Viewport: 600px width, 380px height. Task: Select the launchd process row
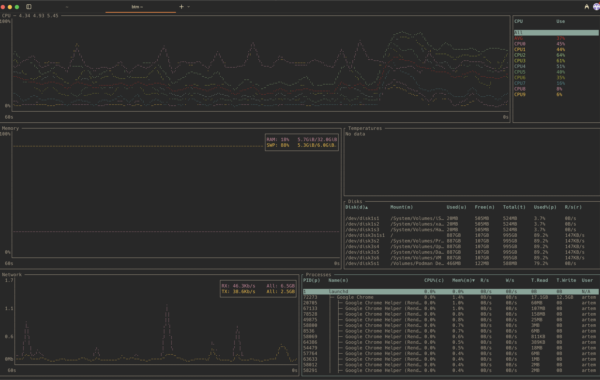pyautogui.click(x=451, y=292)
